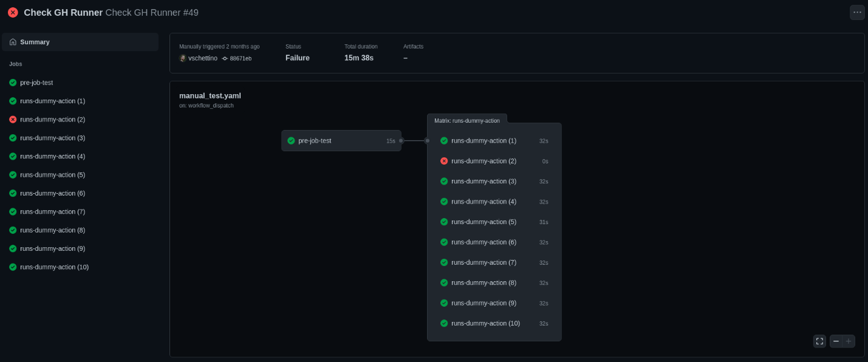Click the green check icon of matrix job (5)
The height and width of the screenshot is (362, 868).
coord(444,222)
